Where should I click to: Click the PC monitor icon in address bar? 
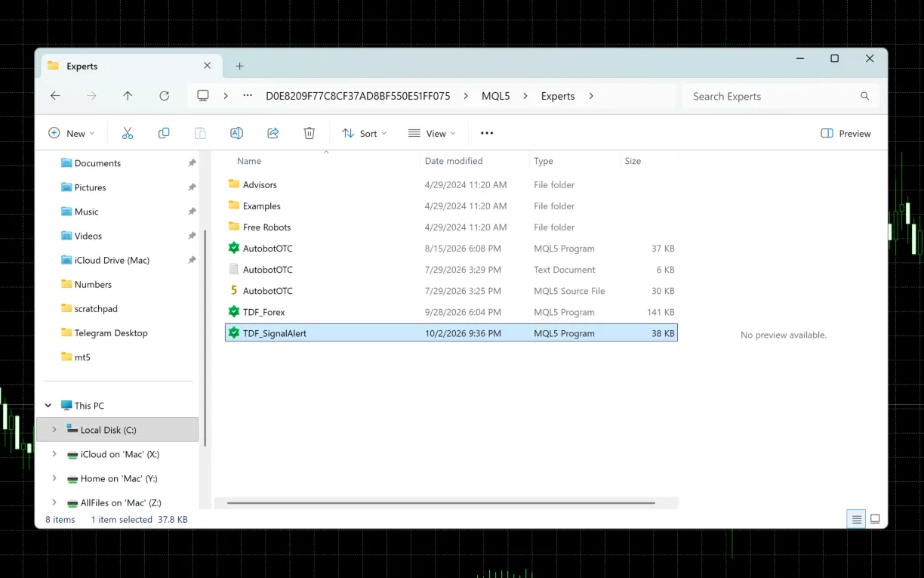(x=203, y=96)
